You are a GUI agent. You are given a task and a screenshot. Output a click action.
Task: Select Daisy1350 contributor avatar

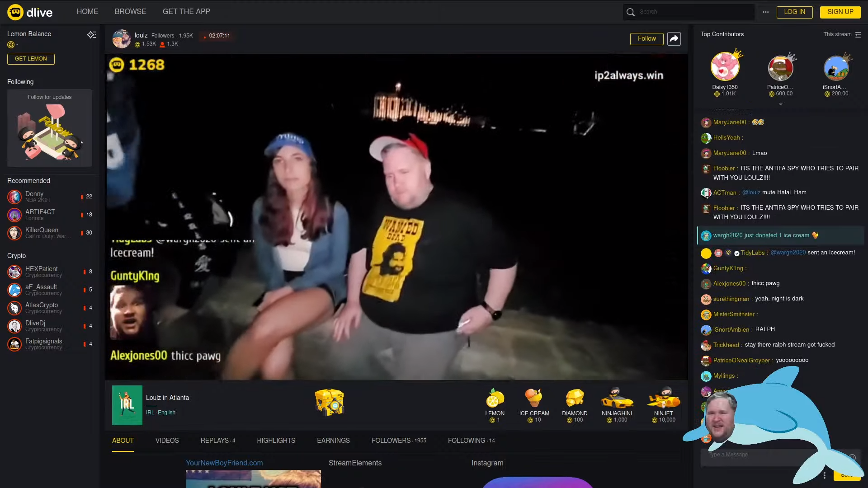[x=725, y=67]
